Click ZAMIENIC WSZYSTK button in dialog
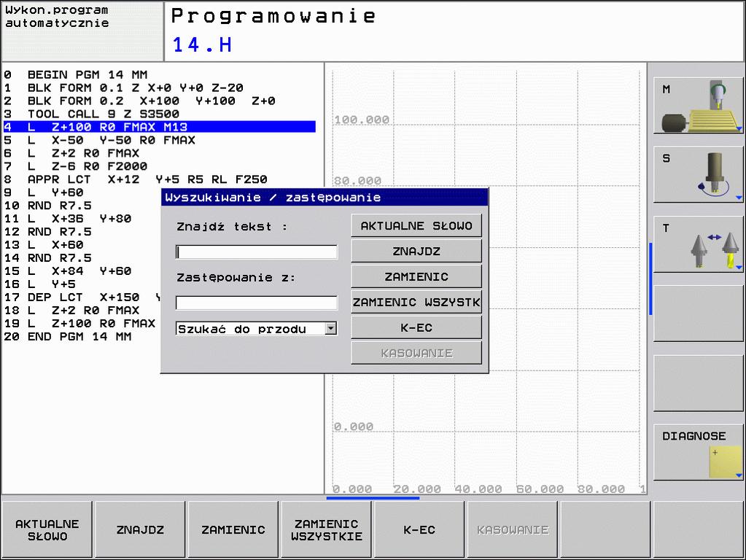Viewport: 746px width, 560px height. click(416, 302)
